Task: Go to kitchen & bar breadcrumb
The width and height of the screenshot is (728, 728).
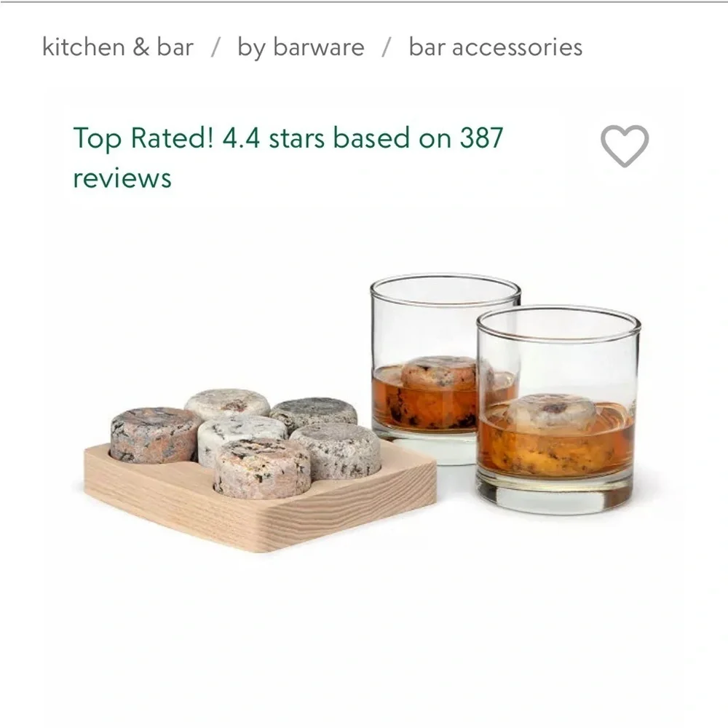Action: [118, 47]
